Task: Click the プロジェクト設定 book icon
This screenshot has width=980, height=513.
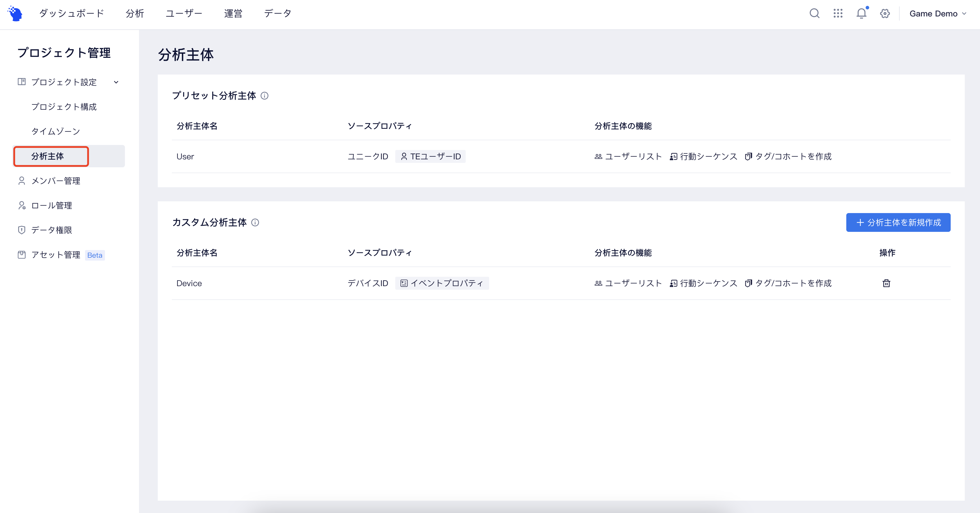Action: point(22,82)
